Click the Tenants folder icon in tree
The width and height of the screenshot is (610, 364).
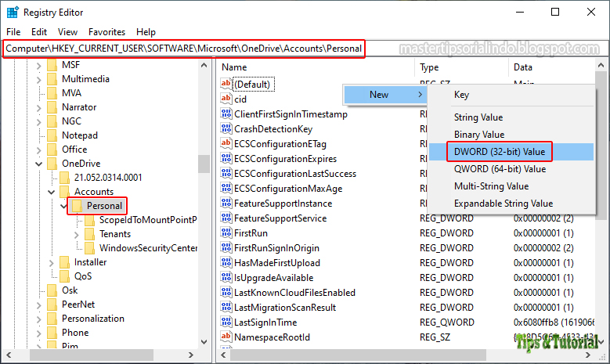point(89,234)
